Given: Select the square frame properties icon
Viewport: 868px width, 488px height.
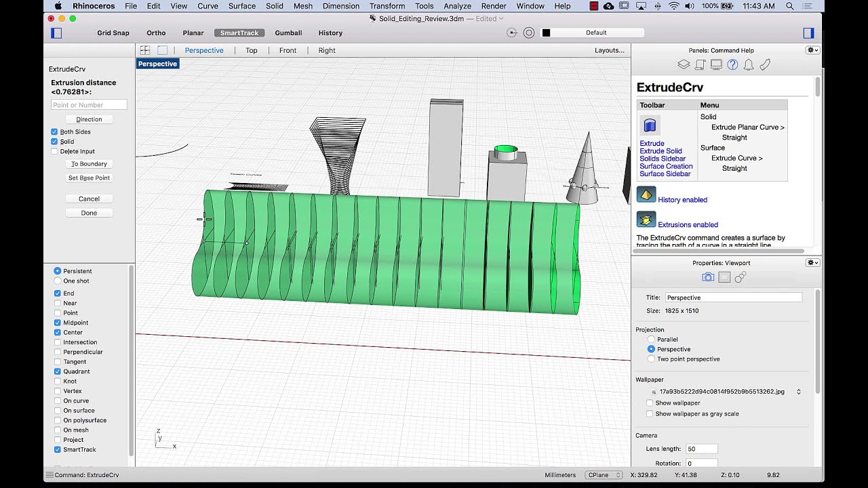Looking at the screenshot, I should (724, 277).
